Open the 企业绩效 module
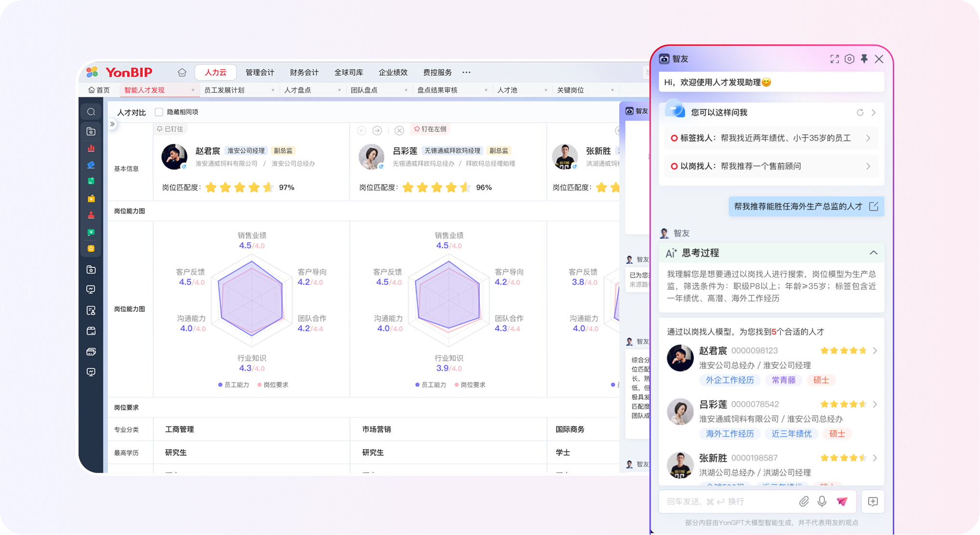 point(393,72)
